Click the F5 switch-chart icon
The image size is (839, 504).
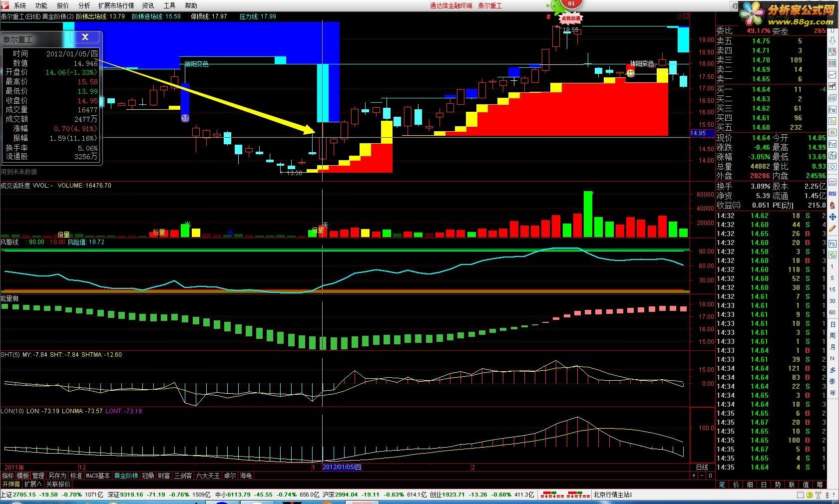click(833, 244)
